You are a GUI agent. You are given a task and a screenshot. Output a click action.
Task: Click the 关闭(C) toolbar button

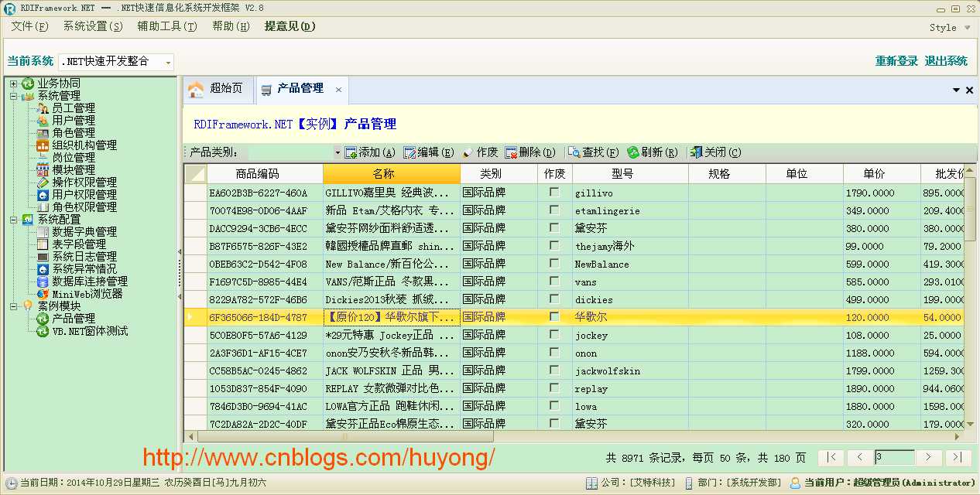(x=715, y=152)
